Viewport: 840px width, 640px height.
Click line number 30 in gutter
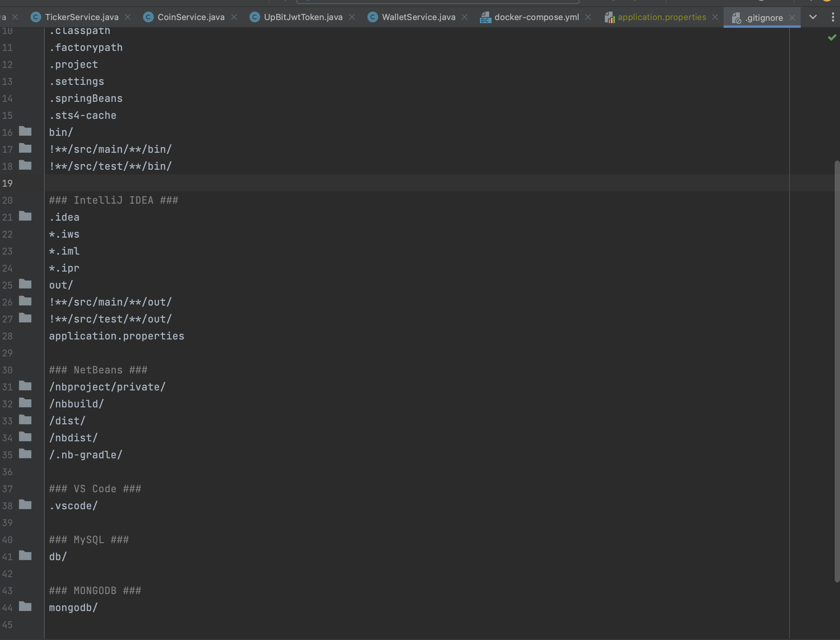[x=7, y=370]
